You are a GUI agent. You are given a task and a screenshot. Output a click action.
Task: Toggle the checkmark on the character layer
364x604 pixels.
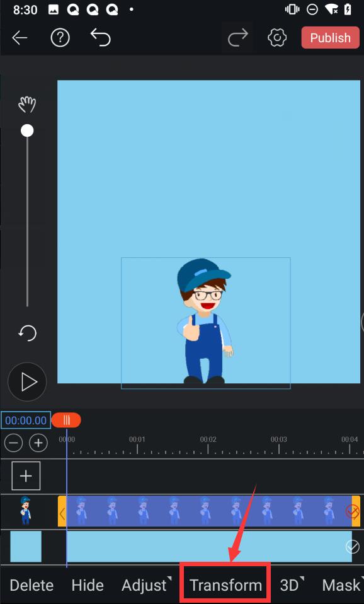tap(353, 511)
